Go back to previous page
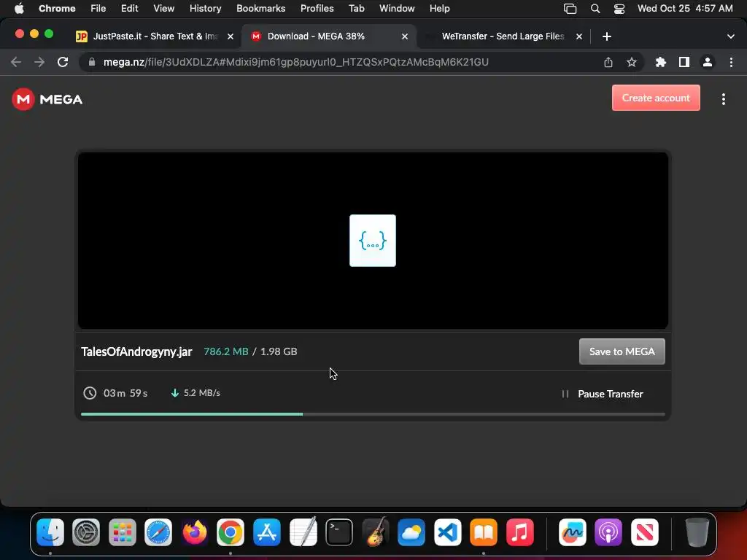Screen dimensions: 747x560 16,62
